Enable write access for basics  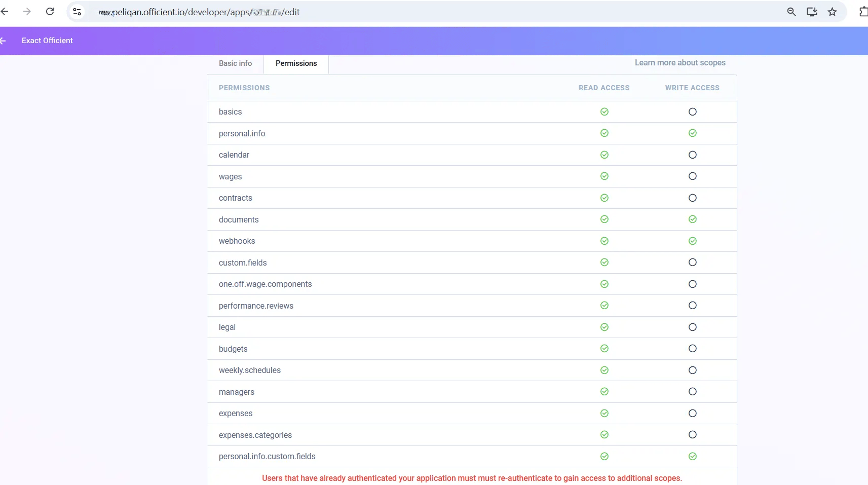pos(692,111)
